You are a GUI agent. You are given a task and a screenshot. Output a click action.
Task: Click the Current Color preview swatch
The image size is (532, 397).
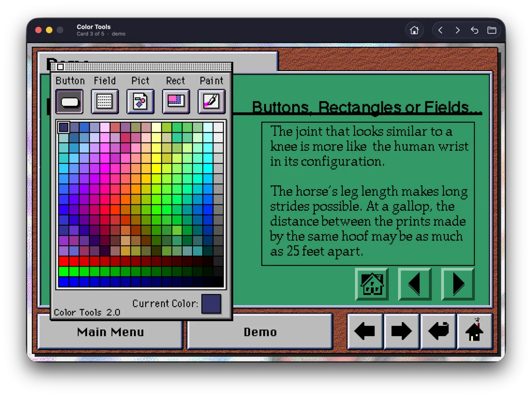point(211,304)
